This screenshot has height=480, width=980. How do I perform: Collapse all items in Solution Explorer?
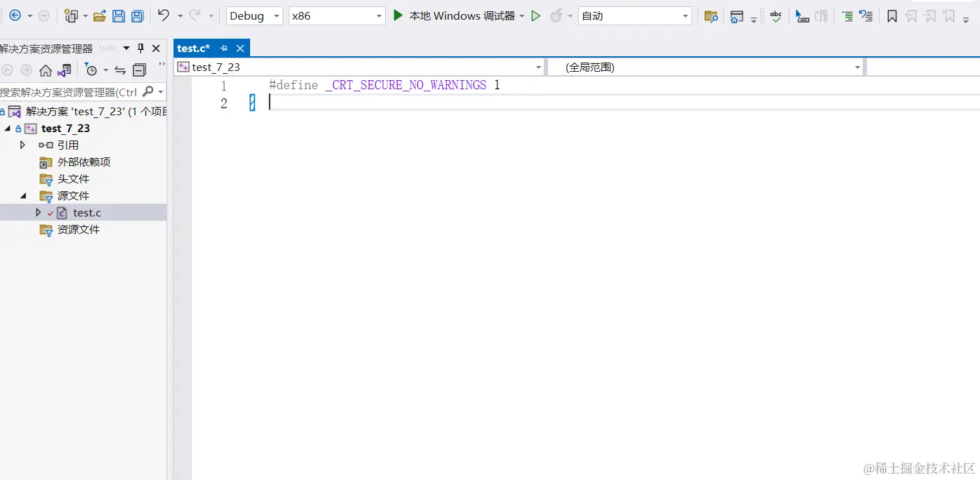tap(139, 70)
